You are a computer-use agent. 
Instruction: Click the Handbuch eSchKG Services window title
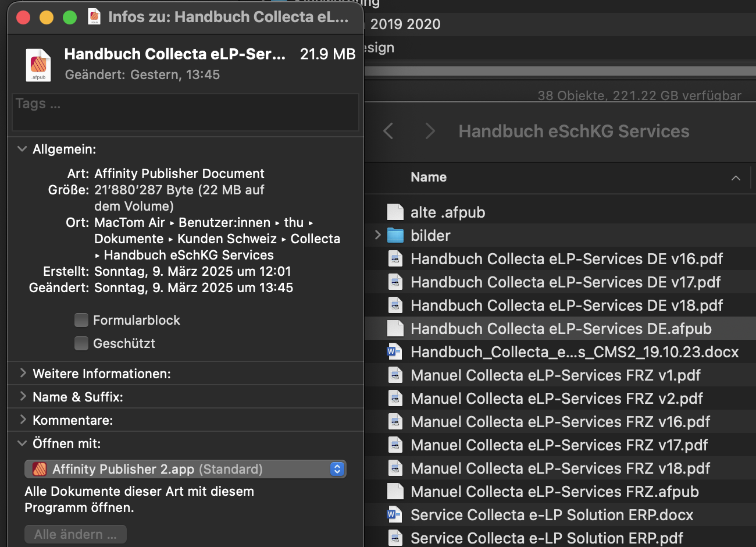[573, 131]
